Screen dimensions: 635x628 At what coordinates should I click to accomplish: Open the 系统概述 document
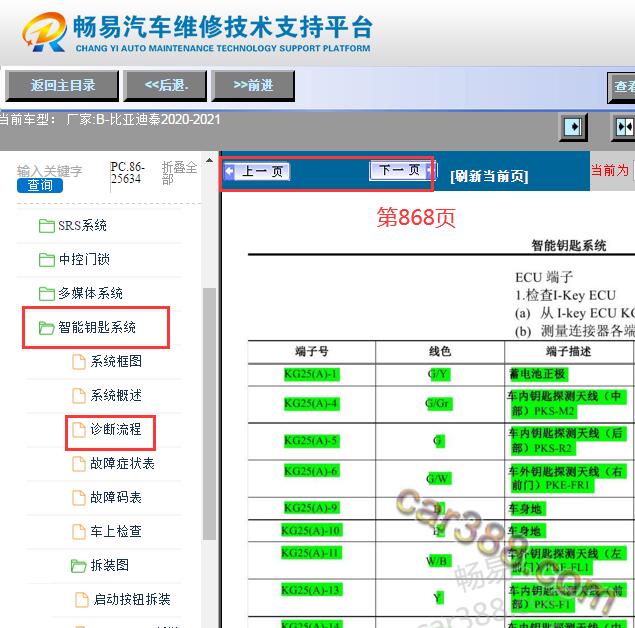click(116, 395)
